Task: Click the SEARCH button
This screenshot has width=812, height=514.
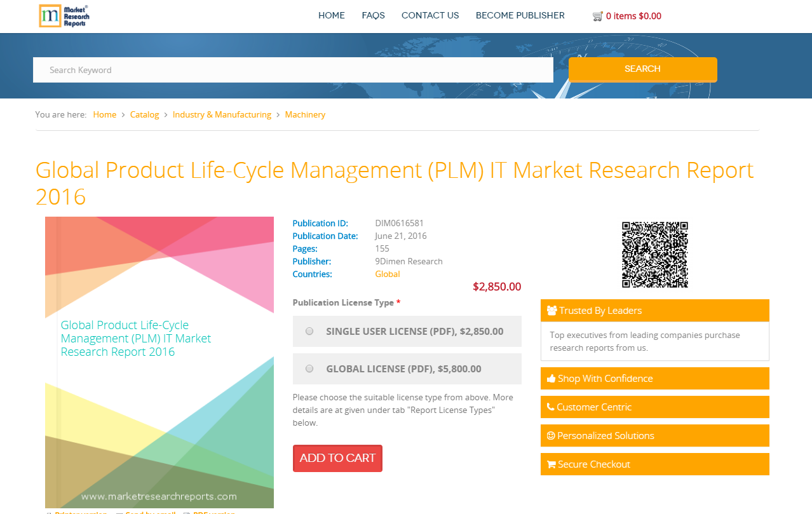Action: point(642,69)
